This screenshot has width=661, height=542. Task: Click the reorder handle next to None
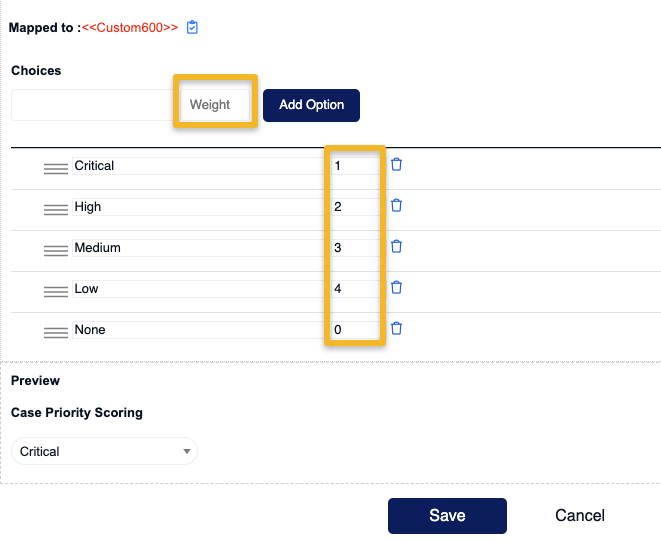coord(56,333)
